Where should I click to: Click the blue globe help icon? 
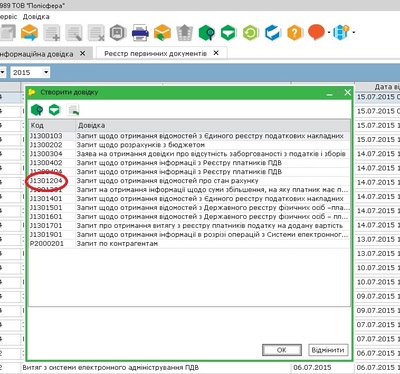click(341, 32)
